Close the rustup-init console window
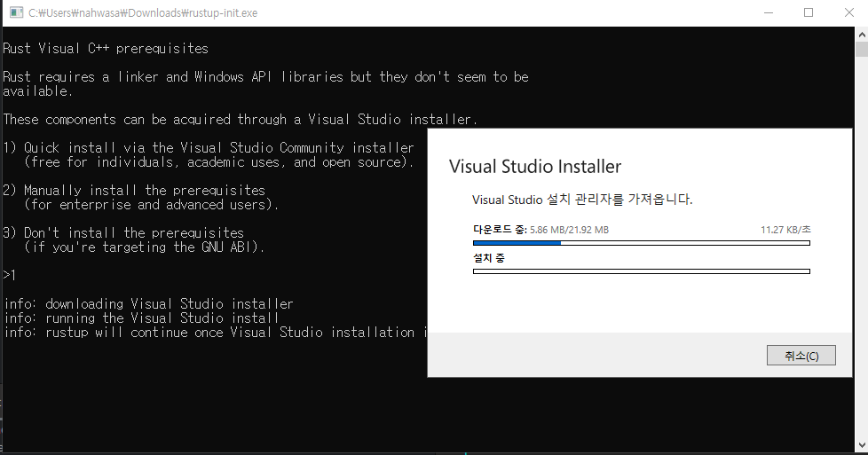Image resolution: width=868 pixels, height=455 pixels. [x=849, y=12]
